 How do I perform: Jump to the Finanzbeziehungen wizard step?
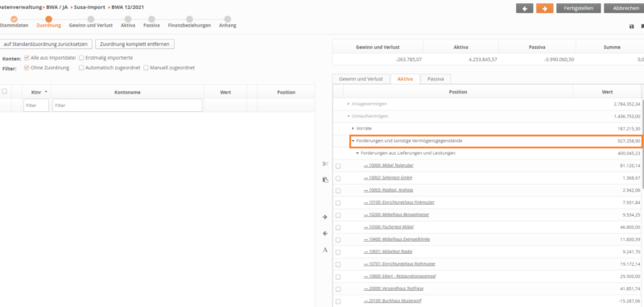click(x=189, y=19)
